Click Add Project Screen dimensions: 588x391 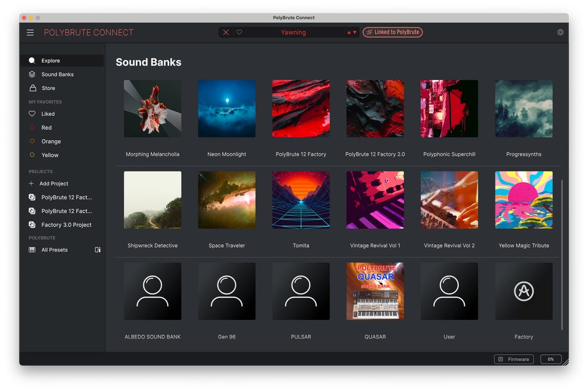49,184
